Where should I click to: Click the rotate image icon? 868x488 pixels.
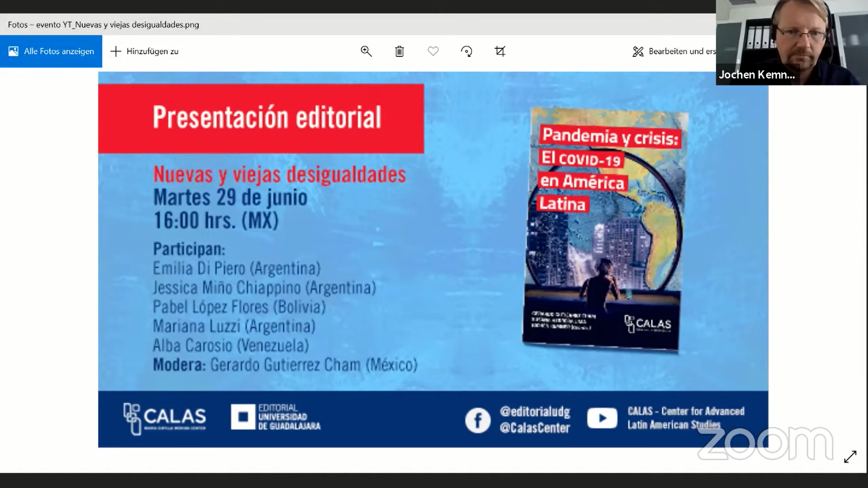tap(466, 52)
